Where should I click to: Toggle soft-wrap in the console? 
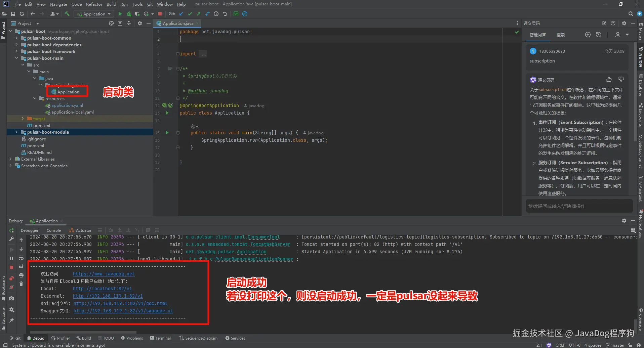tap(21, 258)
